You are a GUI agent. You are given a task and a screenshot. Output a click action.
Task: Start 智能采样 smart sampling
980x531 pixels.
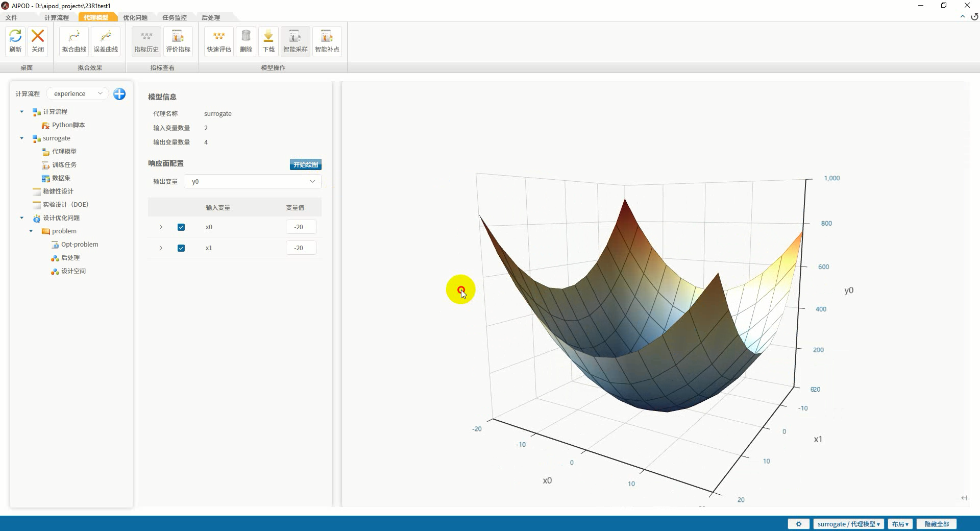click(x=296, y=41)
